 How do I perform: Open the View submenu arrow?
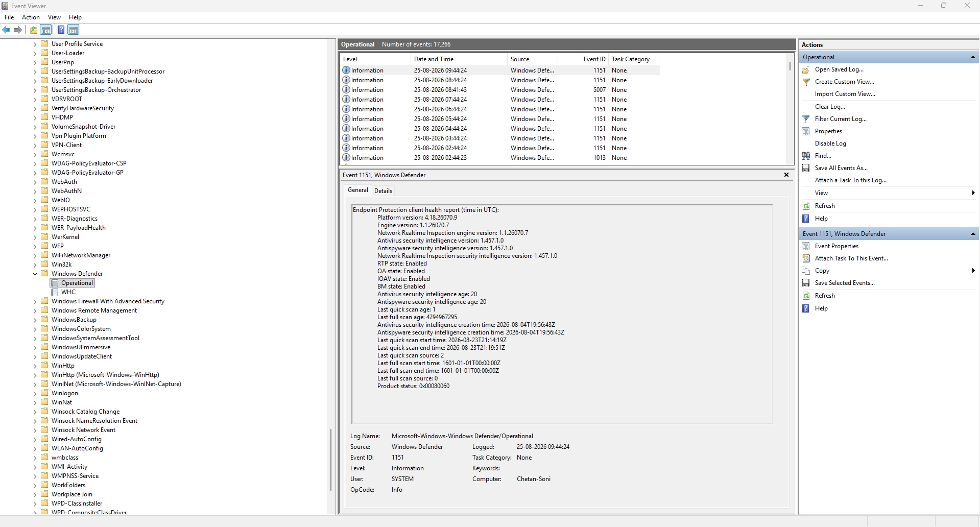pos(973,193)
